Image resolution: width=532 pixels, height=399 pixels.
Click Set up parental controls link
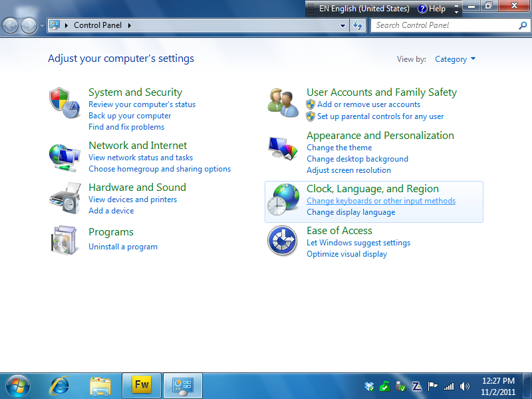pyautogui.click(x=380, y=116)
